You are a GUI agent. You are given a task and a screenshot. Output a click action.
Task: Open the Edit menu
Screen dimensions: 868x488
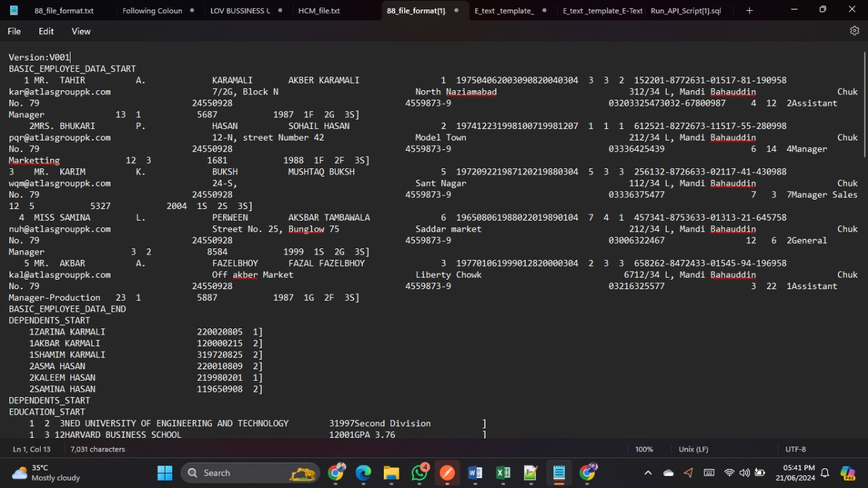click(x=46, y=31)
